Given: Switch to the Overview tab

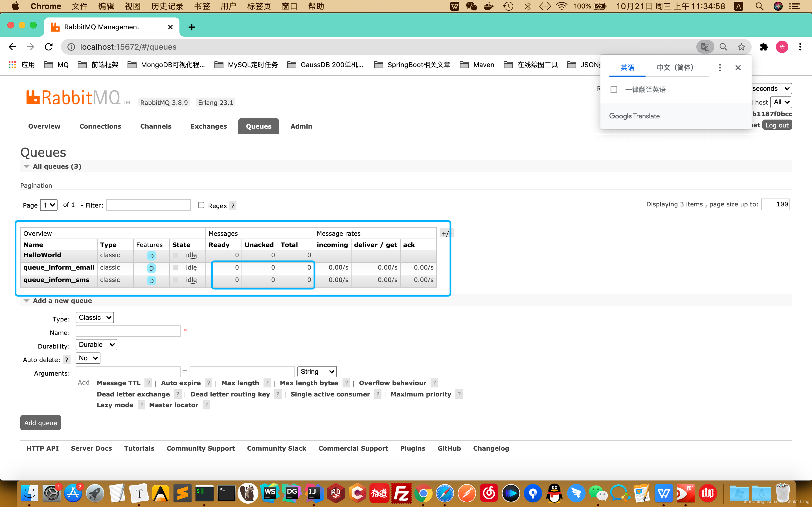Looking at the screenshot, I should point(44,126).
